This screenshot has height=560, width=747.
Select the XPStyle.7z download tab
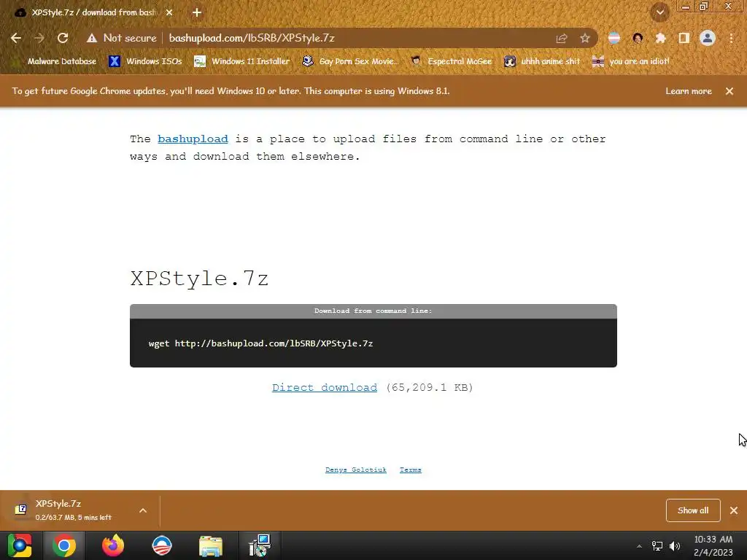click(x=94, y=12)
